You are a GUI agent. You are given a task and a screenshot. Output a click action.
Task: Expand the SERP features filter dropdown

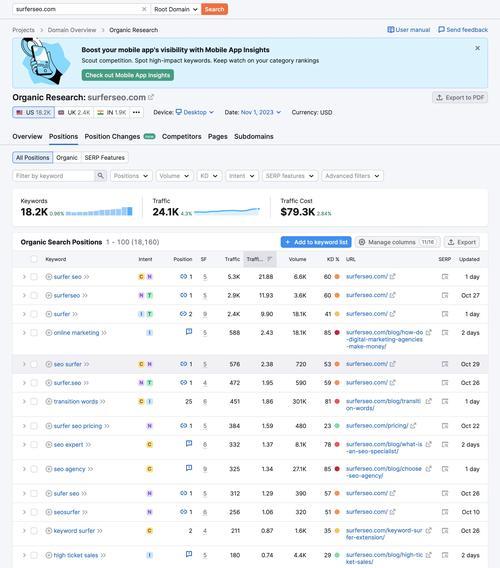tap(290, 176)
